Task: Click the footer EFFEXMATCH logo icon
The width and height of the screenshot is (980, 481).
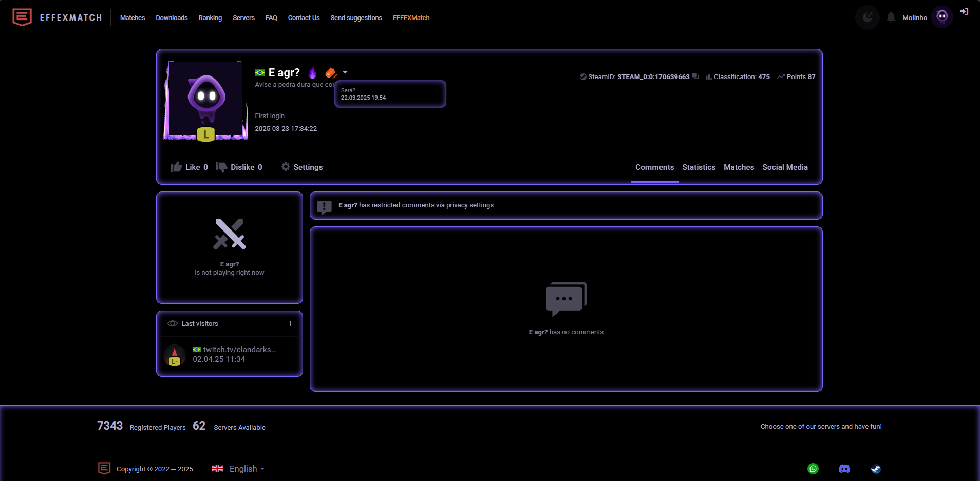Action: (x=104, y=468)
